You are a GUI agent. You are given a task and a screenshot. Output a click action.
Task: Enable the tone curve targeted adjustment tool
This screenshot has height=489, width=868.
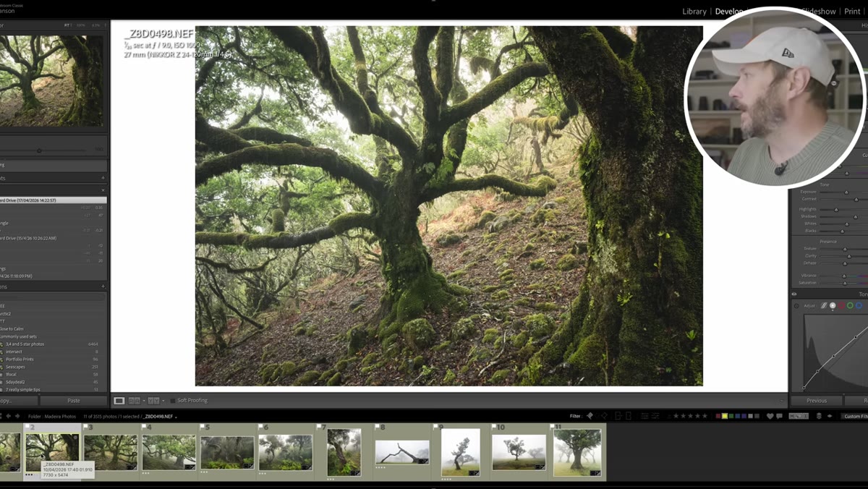pyautogui.click(x=797, y=306)
